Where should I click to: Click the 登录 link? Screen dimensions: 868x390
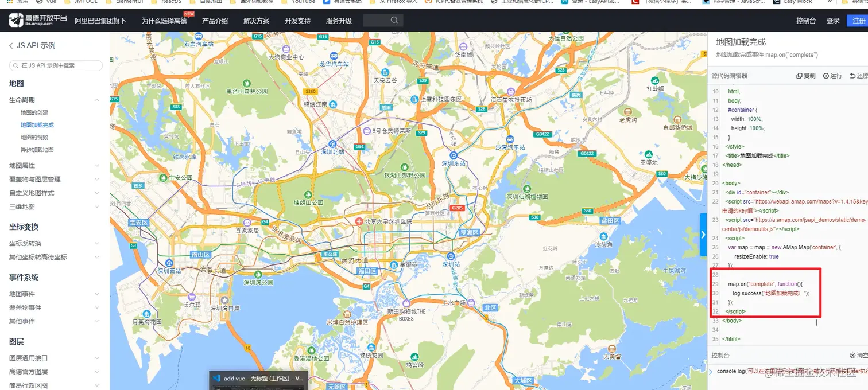tap(833, 21)
